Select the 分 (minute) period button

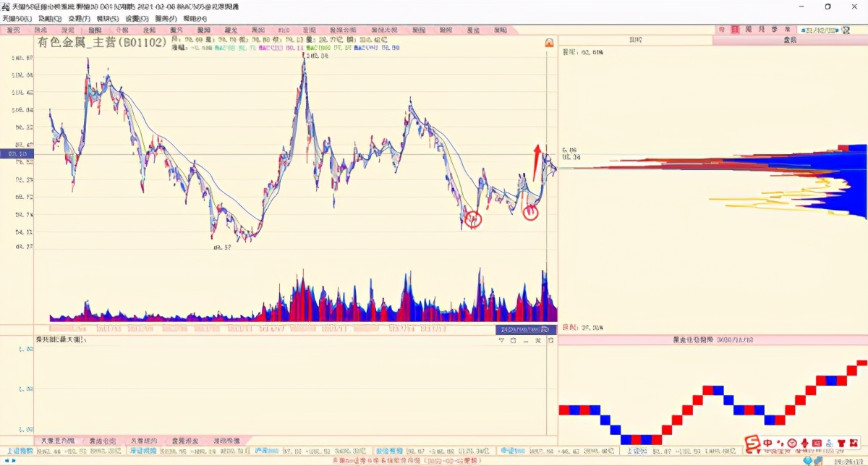pos(721,30)
